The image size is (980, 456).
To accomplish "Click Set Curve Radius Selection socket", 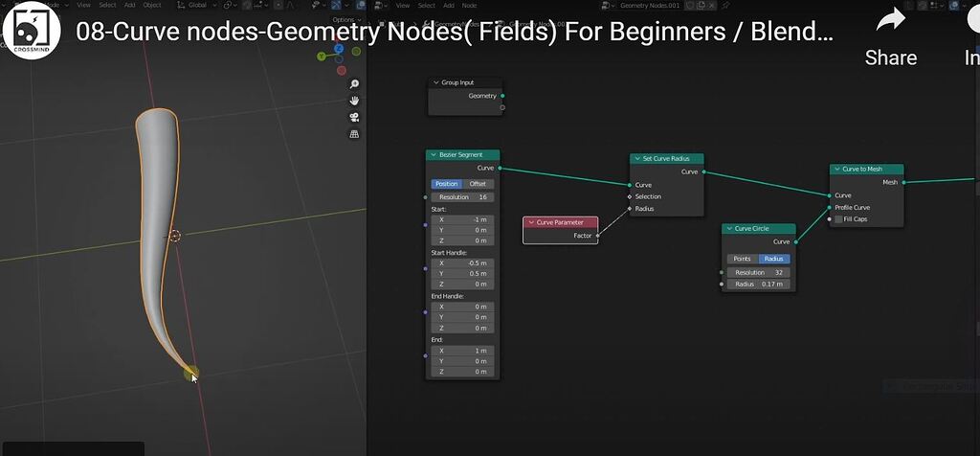I will coord(630,196).
